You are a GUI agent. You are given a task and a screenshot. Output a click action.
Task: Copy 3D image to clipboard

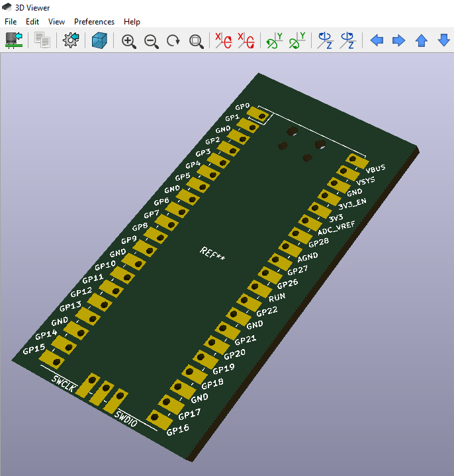pyautogui.click(x=42, y=41)
